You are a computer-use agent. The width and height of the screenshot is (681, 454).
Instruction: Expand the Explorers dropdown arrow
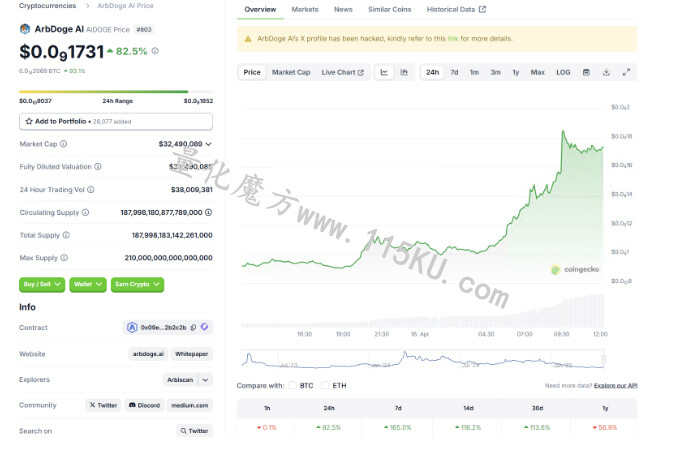tap(205, 380)
